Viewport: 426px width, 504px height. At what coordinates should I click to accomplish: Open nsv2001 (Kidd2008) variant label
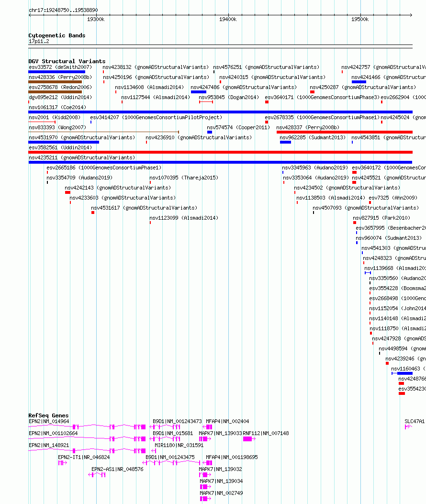point(55,117)
